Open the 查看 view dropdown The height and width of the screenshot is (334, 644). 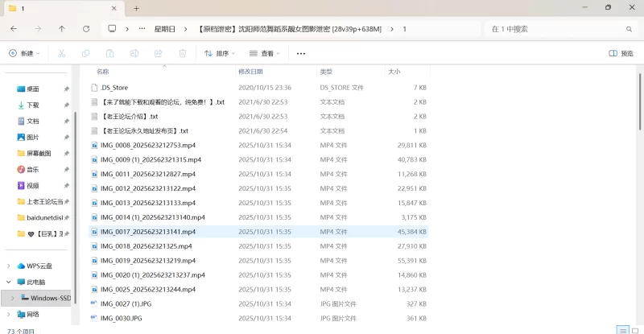point(264,53)
